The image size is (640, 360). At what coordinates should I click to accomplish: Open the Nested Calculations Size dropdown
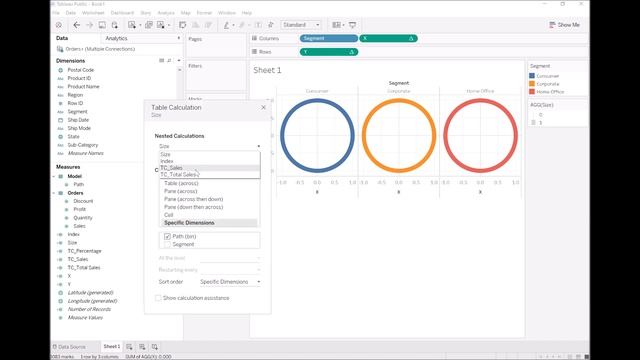click(209, 146)
